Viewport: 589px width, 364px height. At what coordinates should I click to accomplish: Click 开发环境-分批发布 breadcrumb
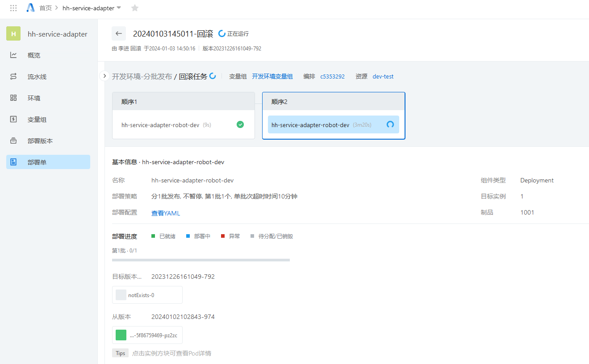pyautogui.click(x=142, y=76)
